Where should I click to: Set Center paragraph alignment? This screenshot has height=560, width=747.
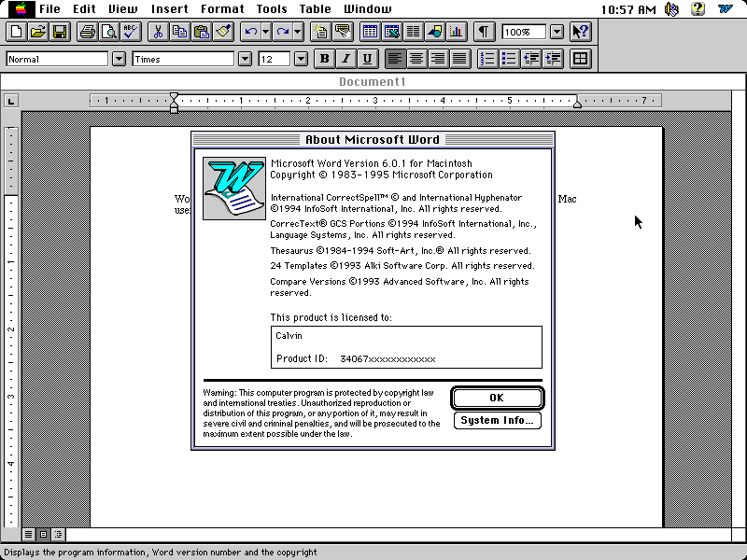(416, 59)
